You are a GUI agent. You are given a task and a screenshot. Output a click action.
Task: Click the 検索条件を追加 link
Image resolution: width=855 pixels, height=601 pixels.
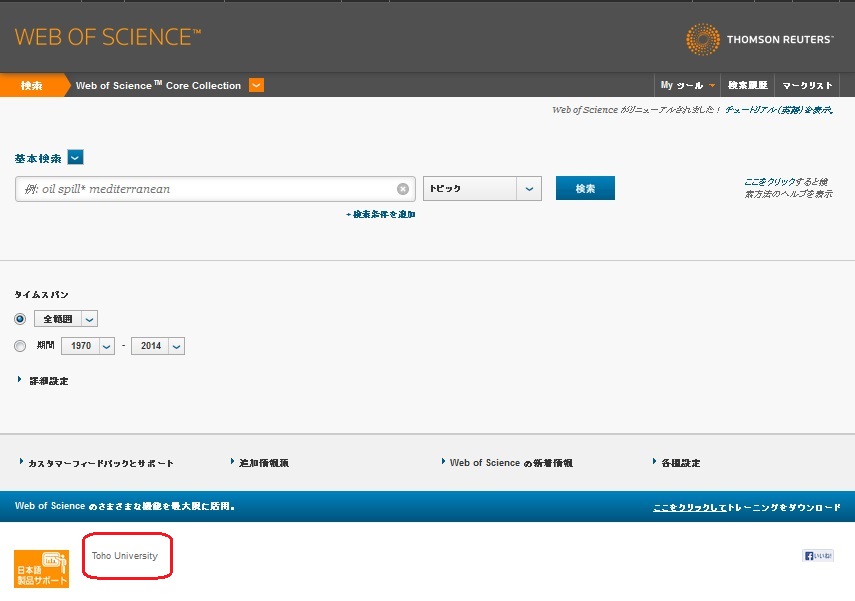pos(381,214)
